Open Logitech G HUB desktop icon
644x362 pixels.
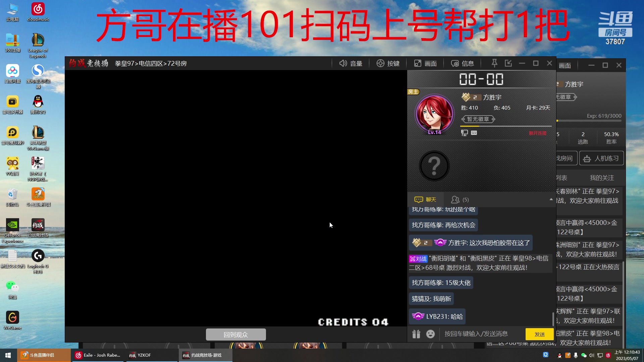pyautogui.click(x=38, y=261)
